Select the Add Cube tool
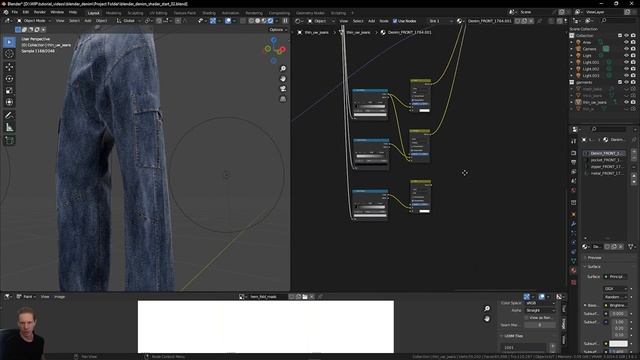This screenshot has width=640, height=360. pyautogui.click(x=9, y=140)
